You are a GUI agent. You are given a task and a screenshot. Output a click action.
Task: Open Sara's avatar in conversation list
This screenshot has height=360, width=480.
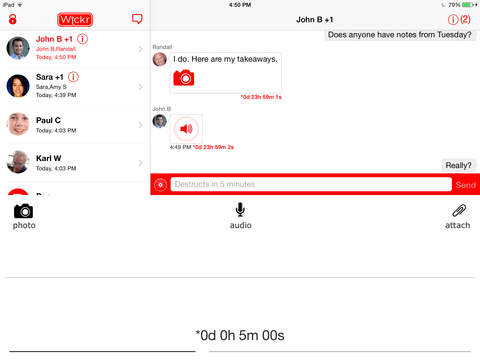(x=18, y=86)
